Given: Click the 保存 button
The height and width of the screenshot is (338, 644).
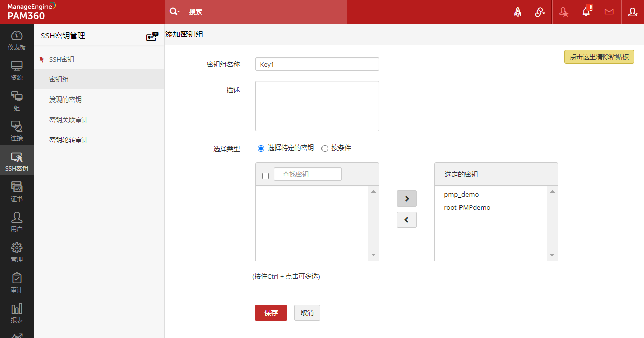Looking at the screenshot, I should (270, 313).
